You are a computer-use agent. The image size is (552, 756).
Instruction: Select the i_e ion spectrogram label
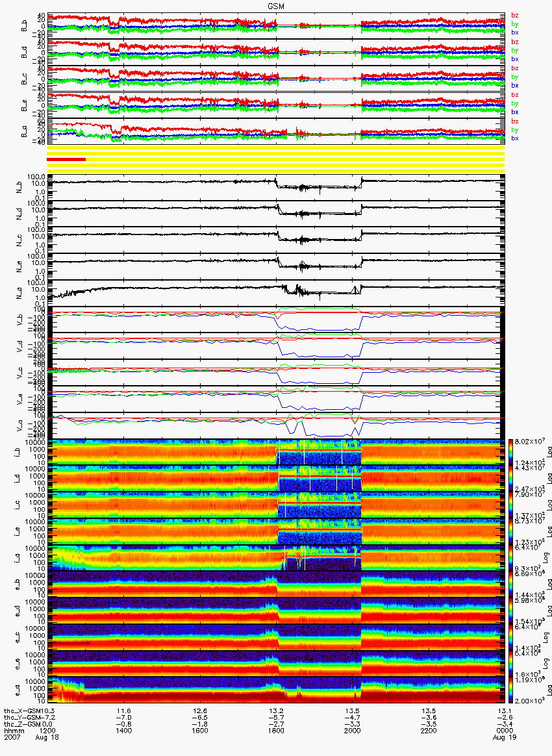click(x=18, y=532)
